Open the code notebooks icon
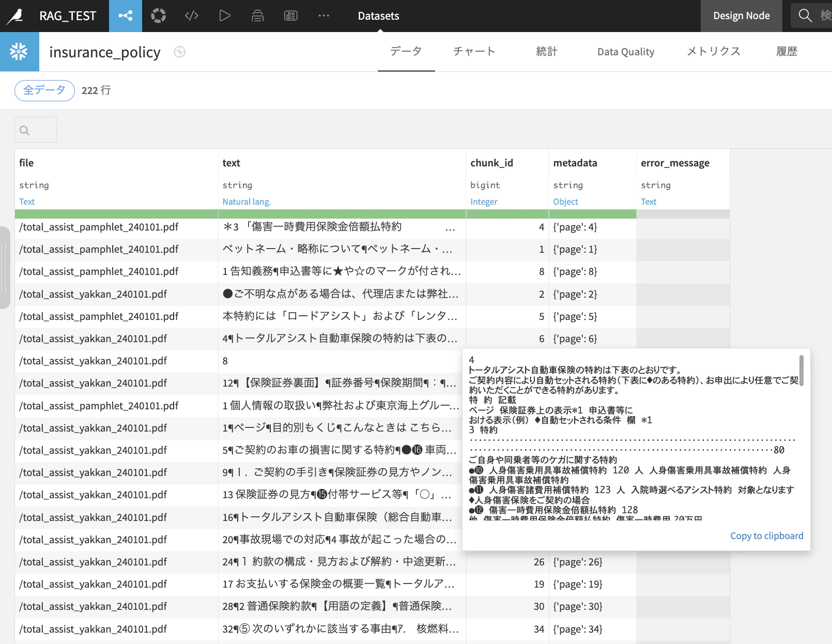This screenshot has height=644, width=832. coord(192,16)
